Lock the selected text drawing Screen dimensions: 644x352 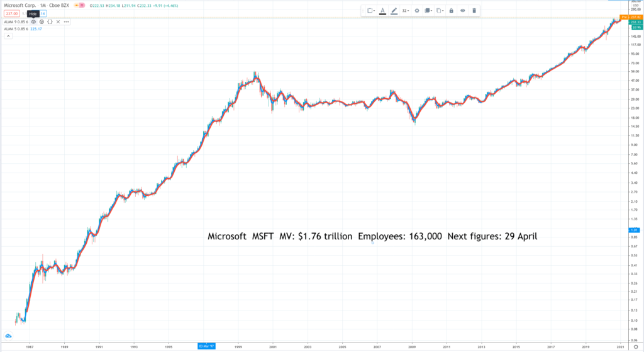pos(451,11)
